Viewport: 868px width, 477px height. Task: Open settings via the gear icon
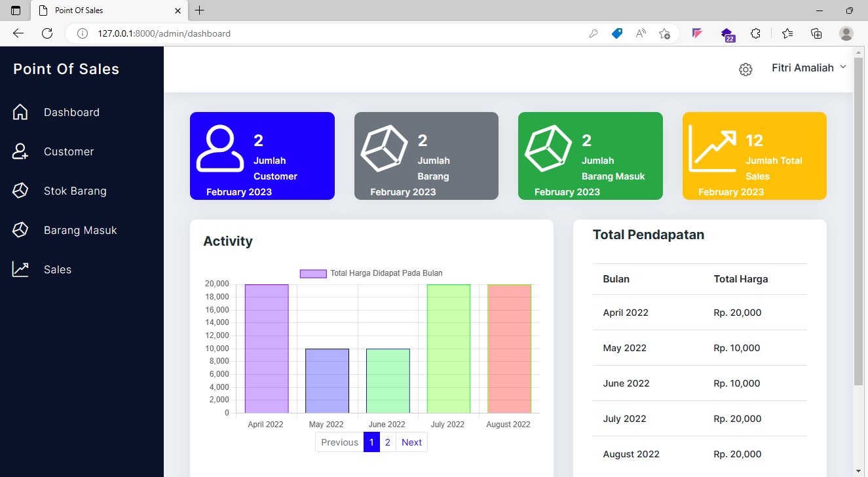[x=745, y=69]
